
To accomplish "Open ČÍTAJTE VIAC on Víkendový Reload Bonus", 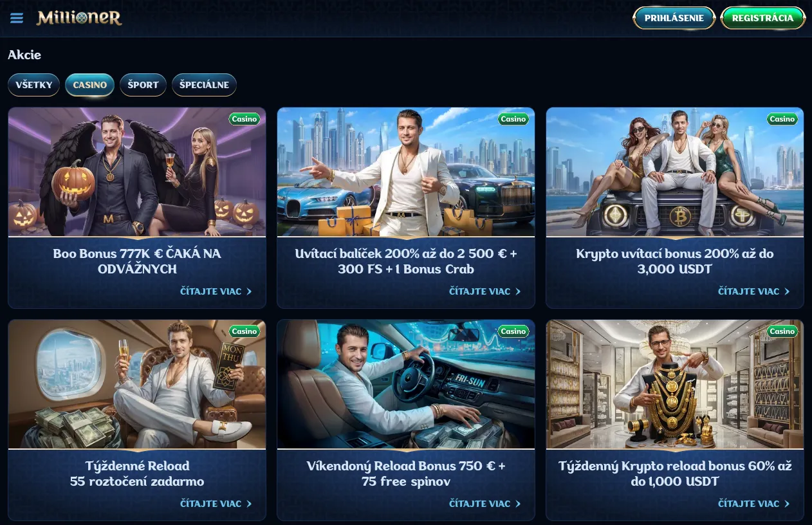I will click(485, 504).
